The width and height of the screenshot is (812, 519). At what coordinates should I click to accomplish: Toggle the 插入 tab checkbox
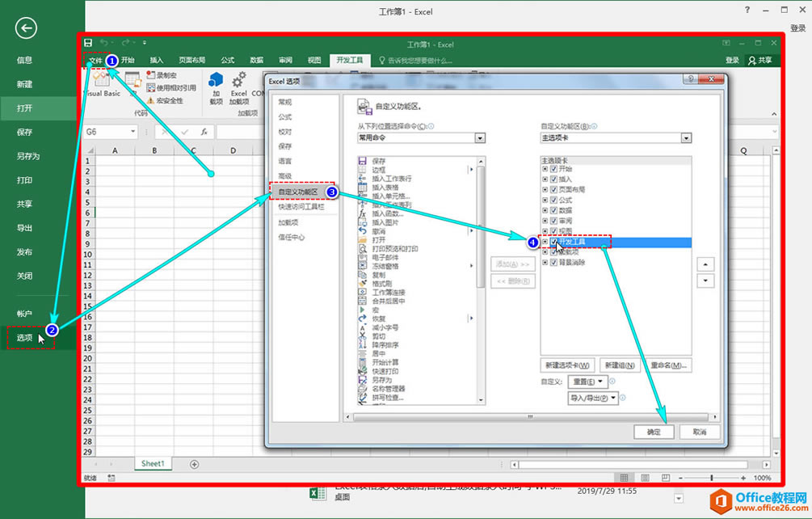553,179
